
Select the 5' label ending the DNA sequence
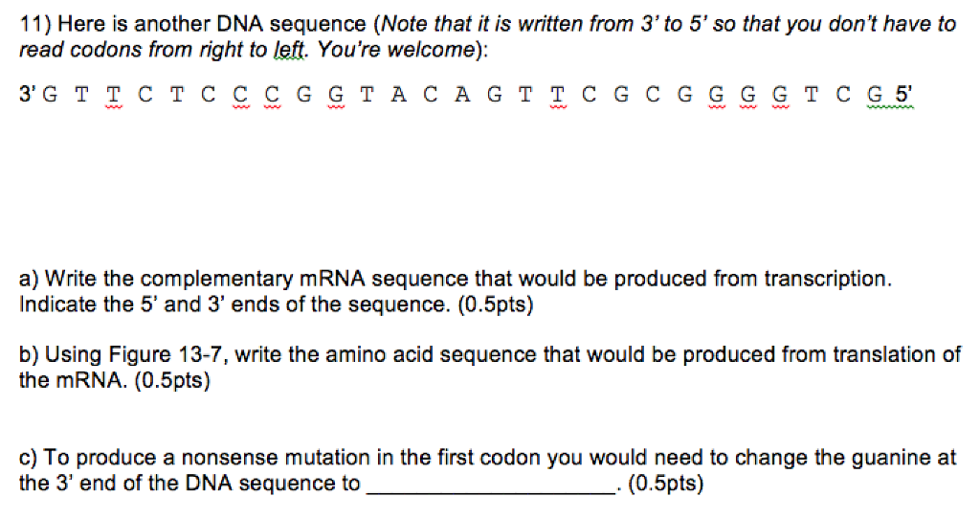(903, 95)
